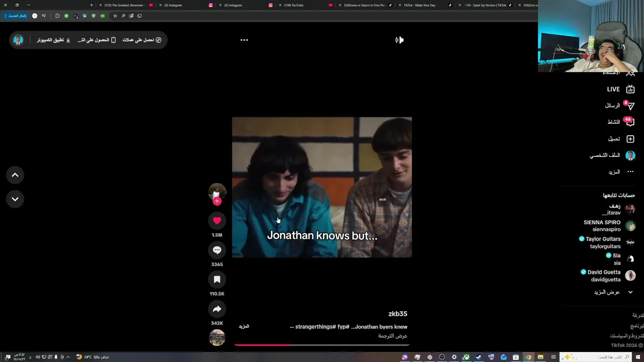The image size is (644, 362).
Task: Click the green circle extension icon
Action: [x=66, y=16]
